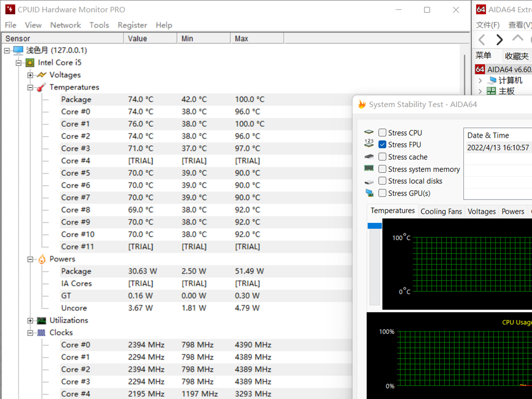The height and width of the screenshot is (399, 532).
Task: Click the Temperatures thermometer icon
Action: tap(41, 87)
